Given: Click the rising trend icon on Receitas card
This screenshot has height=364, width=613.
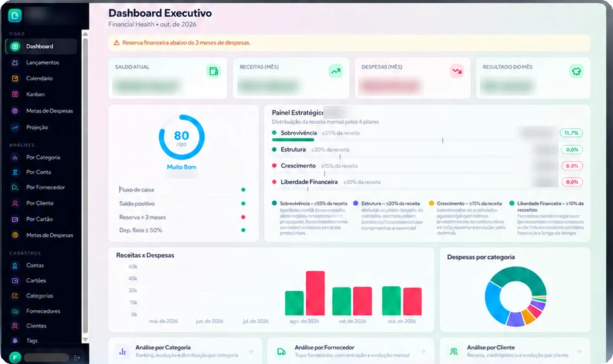Looking at the screenshot, I should click(x=336, y=71).
